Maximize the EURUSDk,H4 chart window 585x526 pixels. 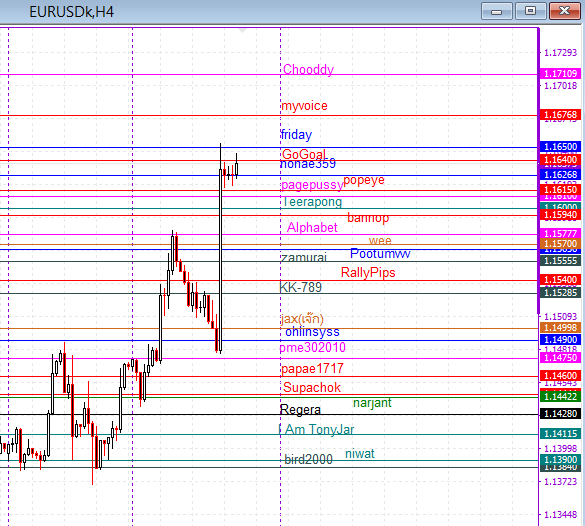[x=531, y=11]
